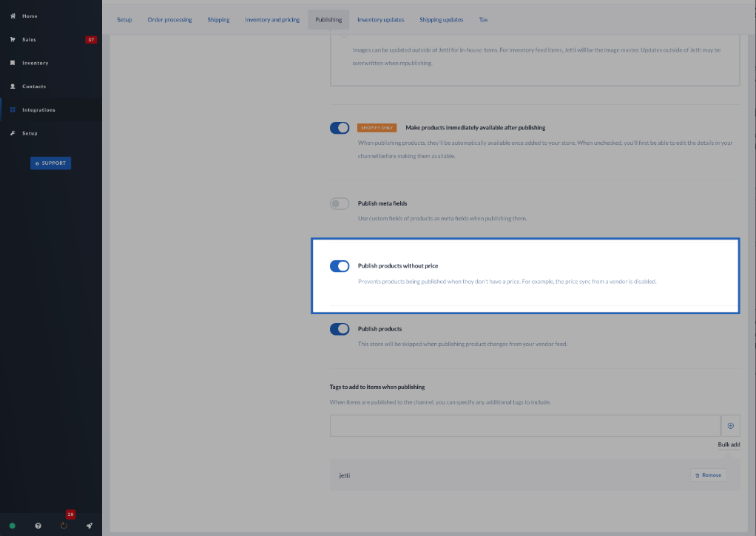Open the Inventory updates tab
Viewport: 756px width, 536px height.
tap(380, 20)
